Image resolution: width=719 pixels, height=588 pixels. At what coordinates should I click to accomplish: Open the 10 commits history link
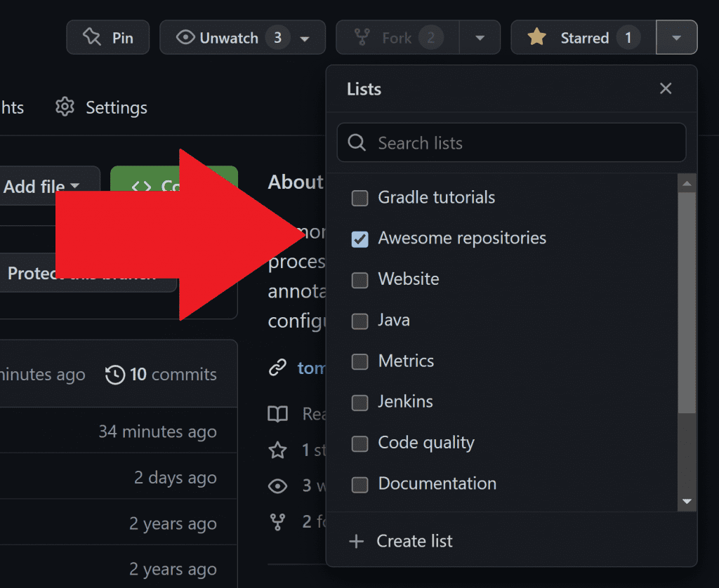(161, 375)
